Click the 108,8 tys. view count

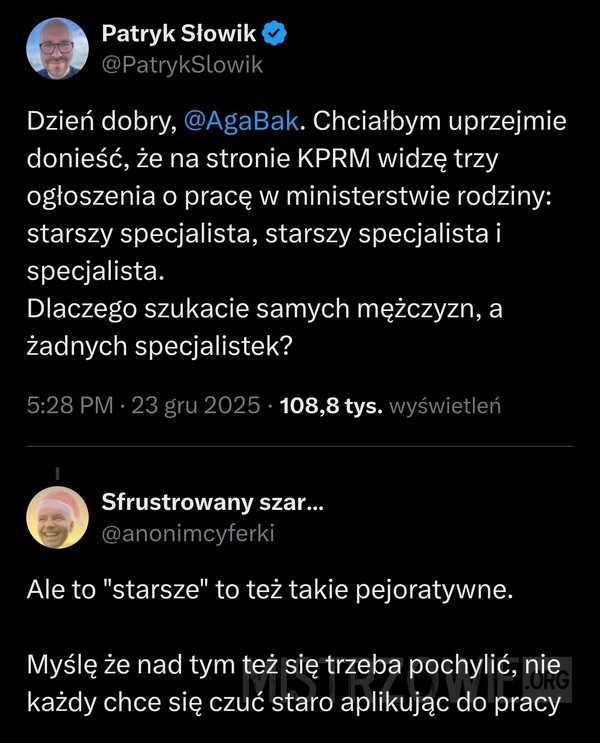tap(332, 407)
